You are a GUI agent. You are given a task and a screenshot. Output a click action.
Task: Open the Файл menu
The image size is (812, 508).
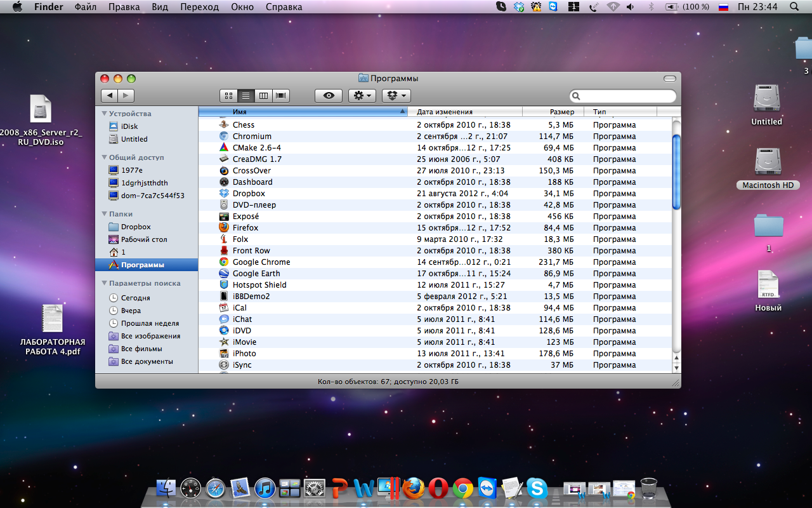coord(86,7)
